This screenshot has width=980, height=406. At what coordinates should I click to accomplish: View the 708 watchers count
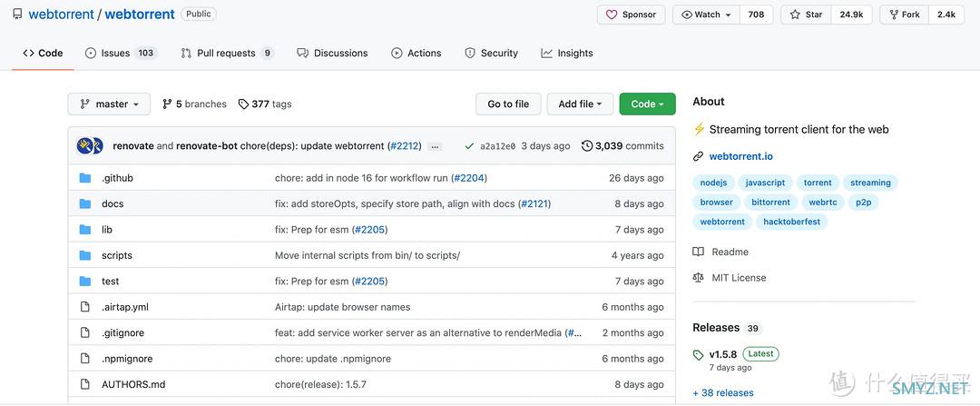pos(756,15)
